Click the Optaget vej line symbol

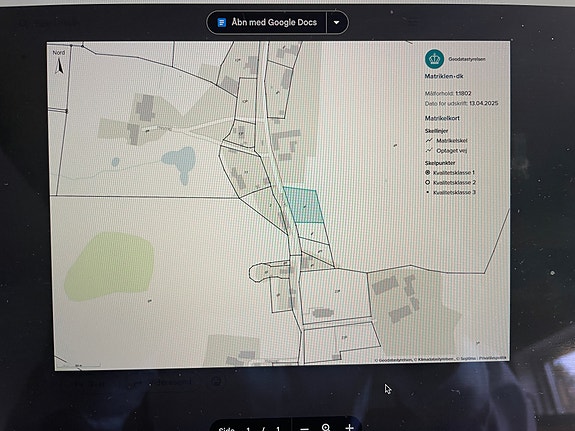429,150
